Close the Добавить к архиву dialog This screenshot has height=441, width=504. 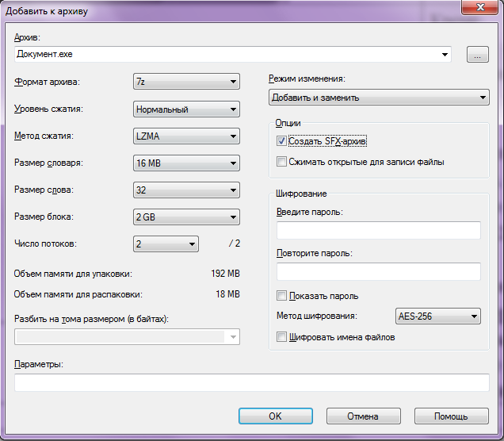click(x=480, y=7)
